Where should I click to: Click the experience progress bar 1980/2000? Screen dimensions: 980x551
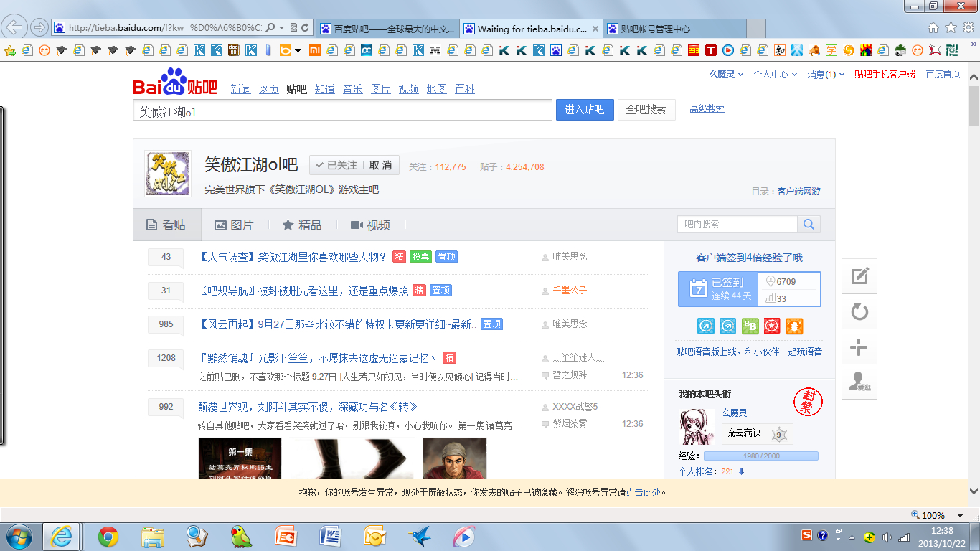[761, 456]
